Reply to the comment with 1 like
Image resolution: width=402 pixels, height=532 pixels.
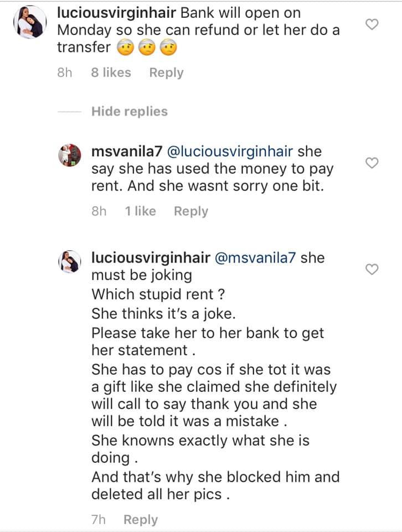(x=191, y=211)
